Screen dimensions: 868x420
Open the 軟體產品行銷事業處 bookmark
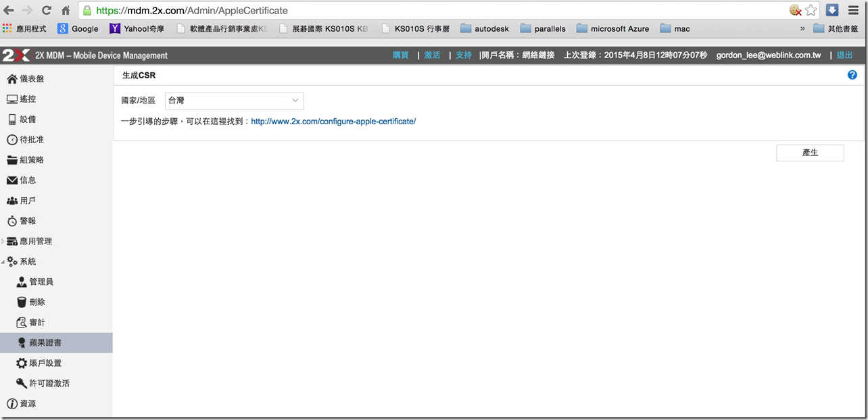[222, 29]
